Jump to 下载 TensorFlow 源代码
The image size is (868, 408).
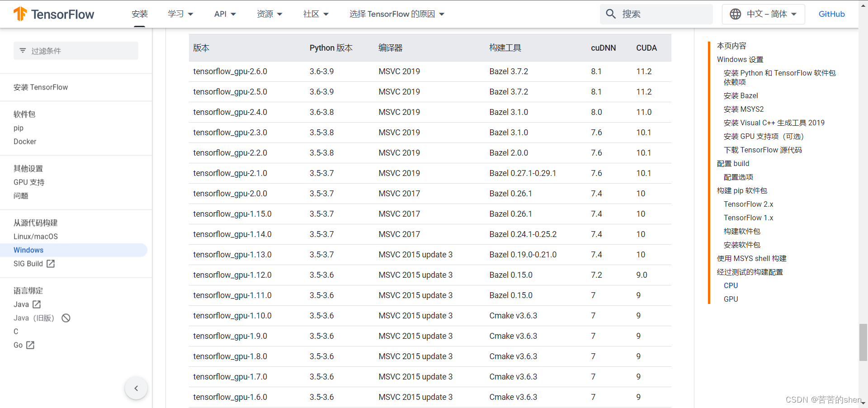click(763, 150)
